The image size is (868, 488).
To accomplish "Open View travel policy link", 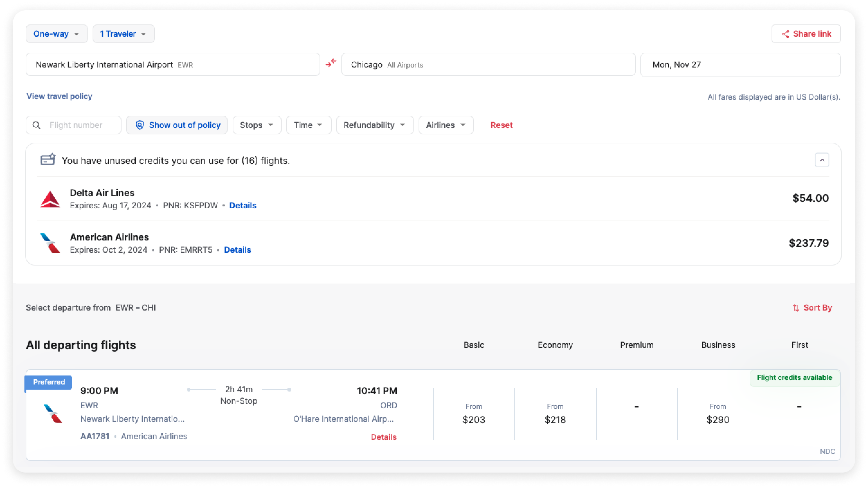I will (59, 96).
